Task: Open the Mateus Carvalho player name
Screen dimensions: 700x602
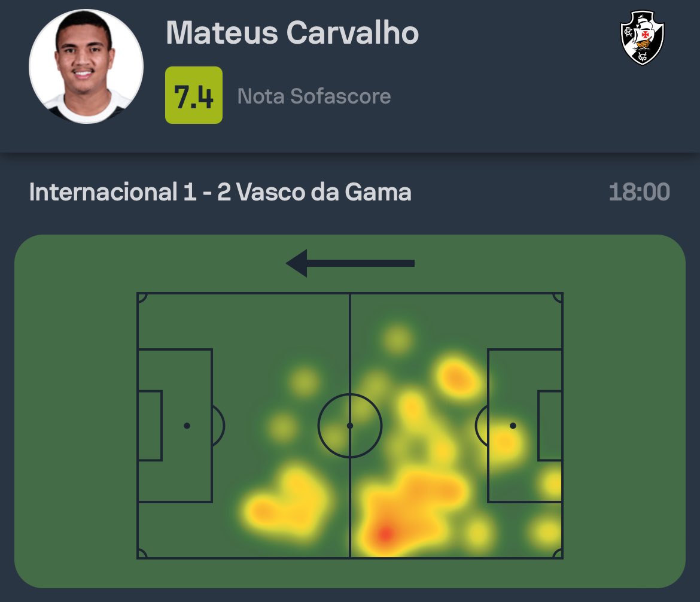Action: point(292,33)
